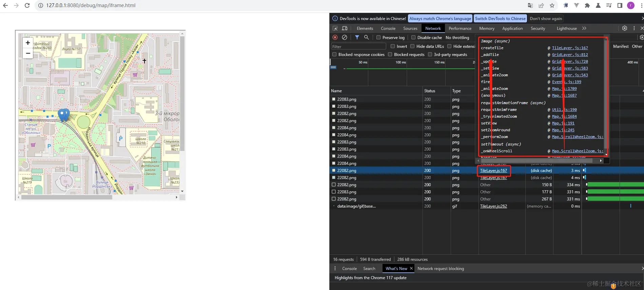
Task: Sort requests by the Name column header
Action: (x=376, y=91)
